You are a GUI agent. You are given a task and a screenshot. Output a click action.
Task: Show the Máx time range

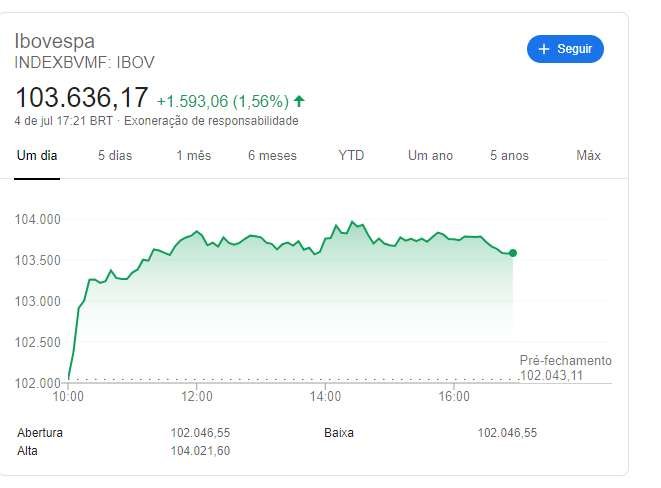coord(588,156)
